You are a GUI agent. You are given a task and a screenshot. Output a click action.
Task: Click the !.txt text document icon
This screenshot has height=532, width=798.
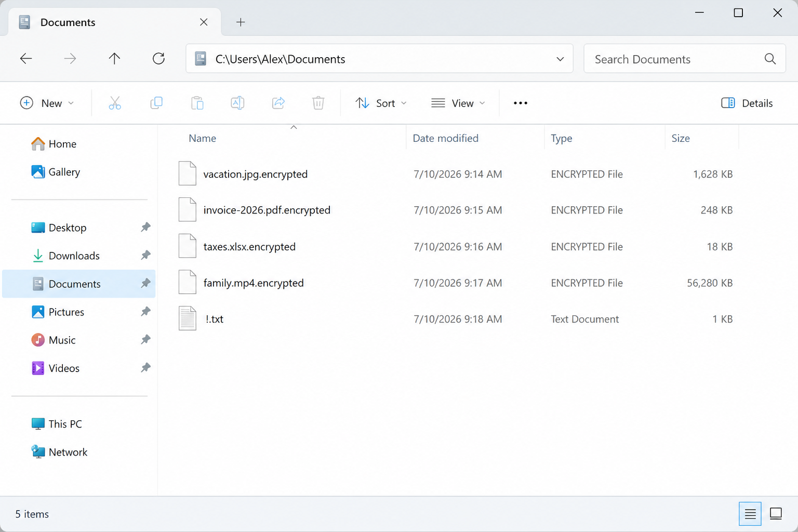pos(188,318)
